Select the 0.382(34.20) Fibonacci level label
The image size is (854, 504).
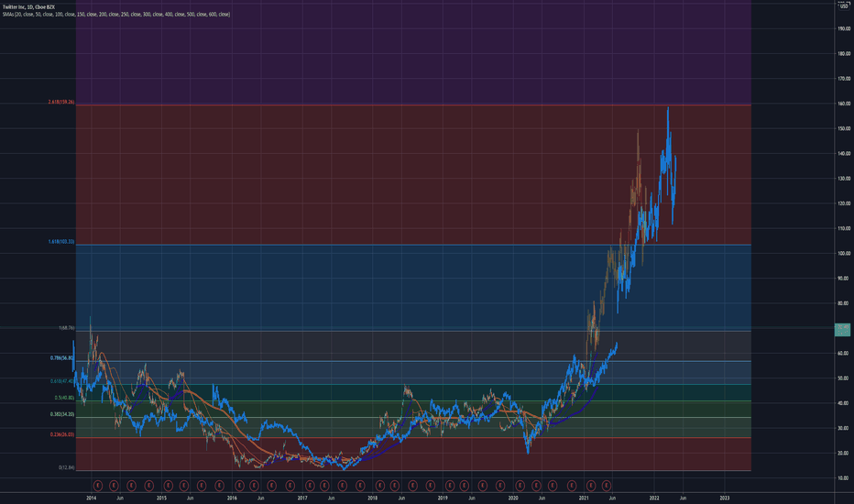(x=62, y=414)
